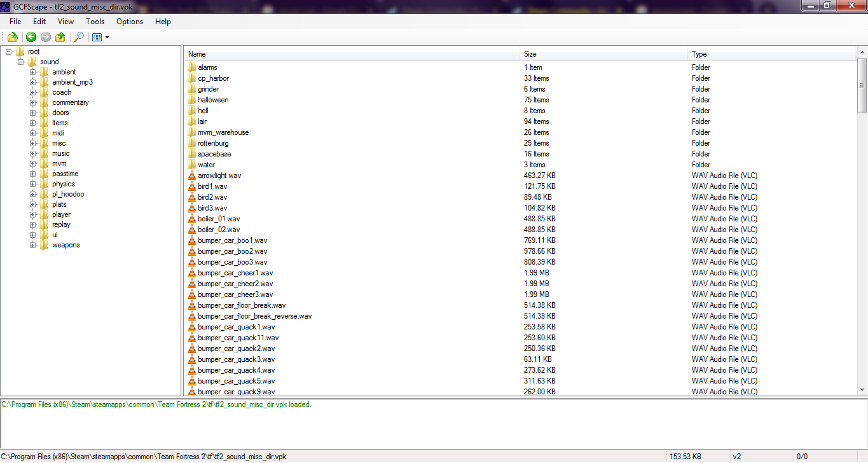Go back using the green arrow
This screenshot has width=868, height=463.
(x=31, y=37)
